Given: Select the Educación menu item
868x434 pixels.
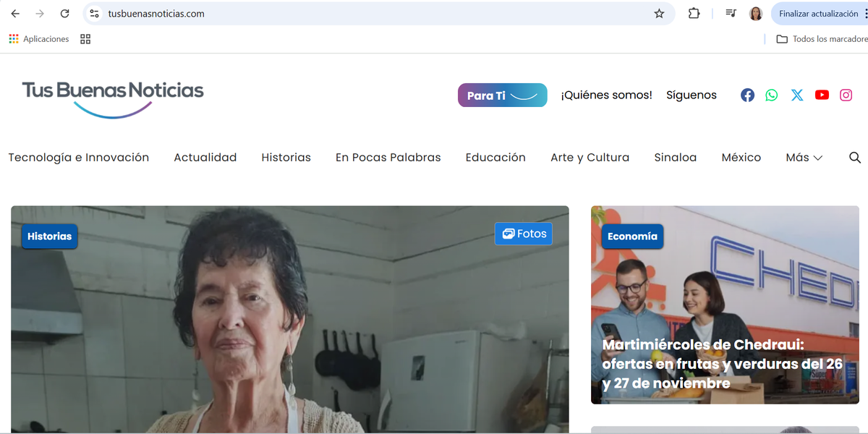Looking at the screenshot, I should [x=495, y=158].
